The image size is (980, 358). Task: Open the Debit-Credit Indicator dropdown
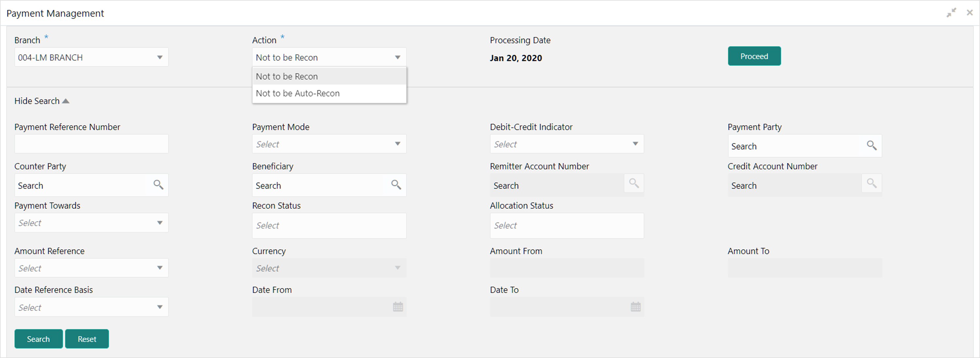click(x=635, y=144)
